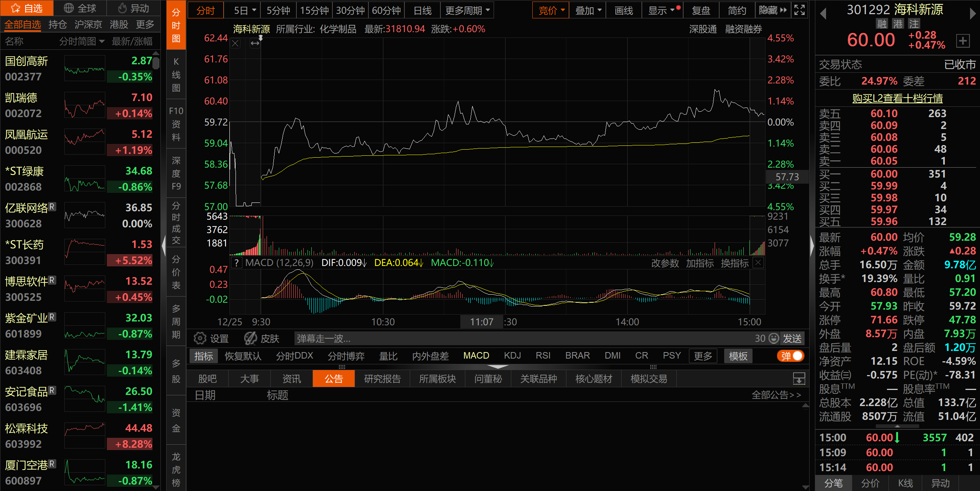Click the emoji smiley icon in danmaku bar
This screenshot has width=980, height=491.
tap(774, 338)
